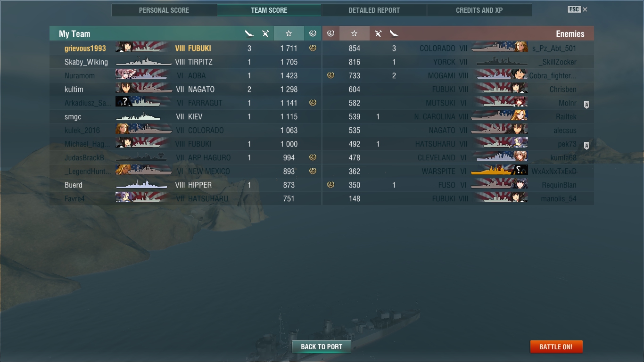
Task: Open the Personal Score tab
Action: [x=164, y=10]
